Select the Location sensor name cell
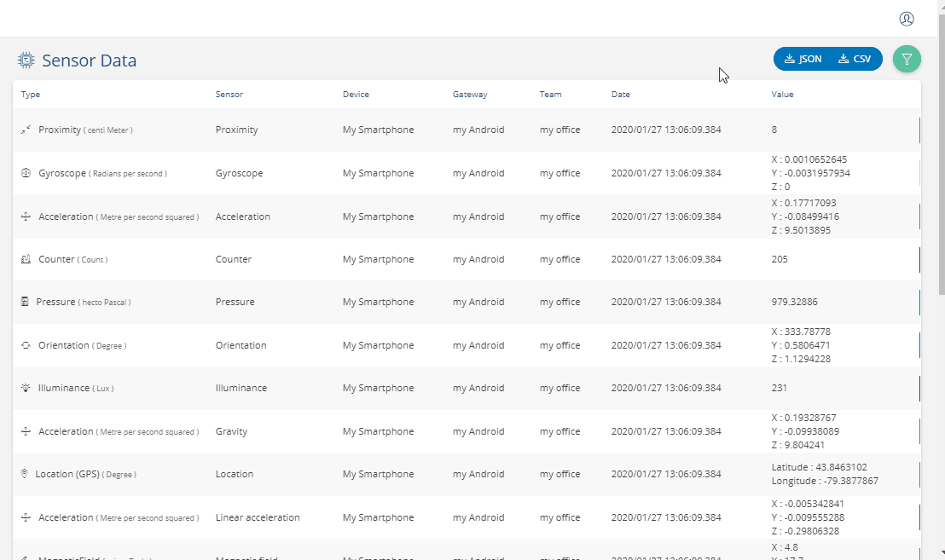Screen dimensions: 945x560 tap(235, 474)
